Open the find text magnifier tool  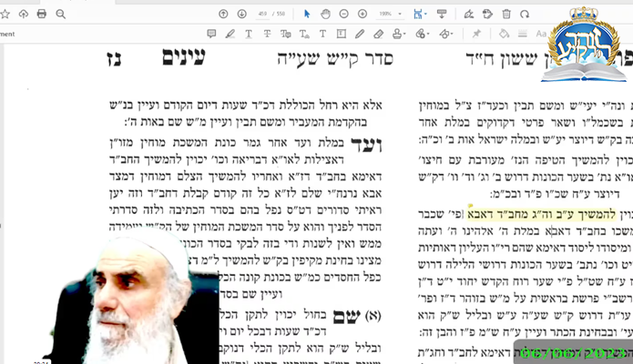click(x=60, y=14)
